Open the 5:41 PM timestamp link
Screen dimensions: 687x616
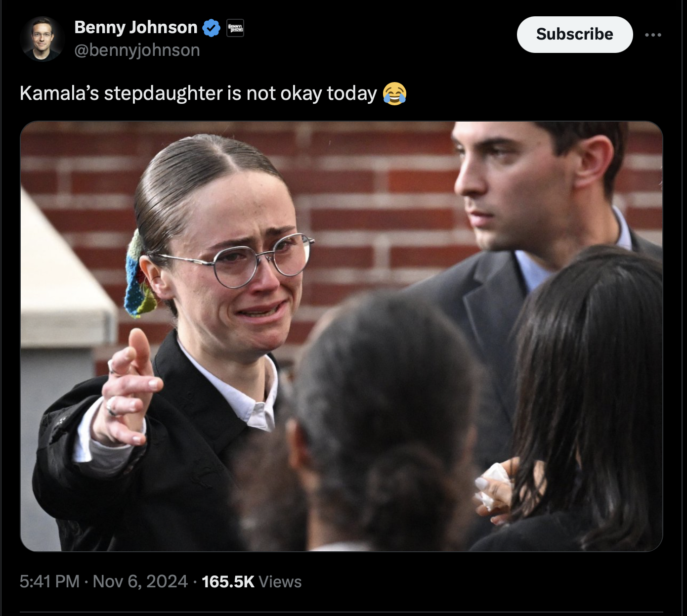49,581
